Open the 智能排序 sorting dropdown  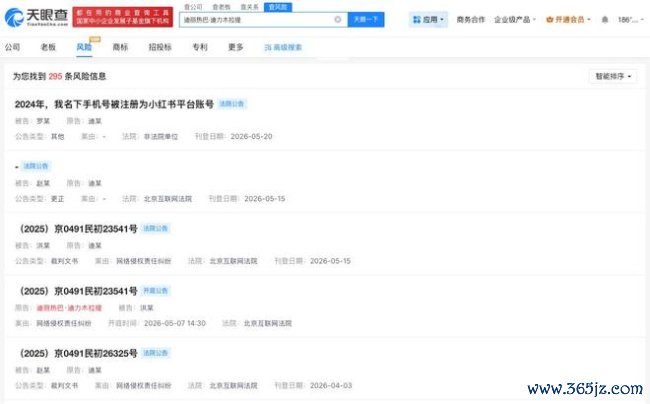(x=613, y=76)
